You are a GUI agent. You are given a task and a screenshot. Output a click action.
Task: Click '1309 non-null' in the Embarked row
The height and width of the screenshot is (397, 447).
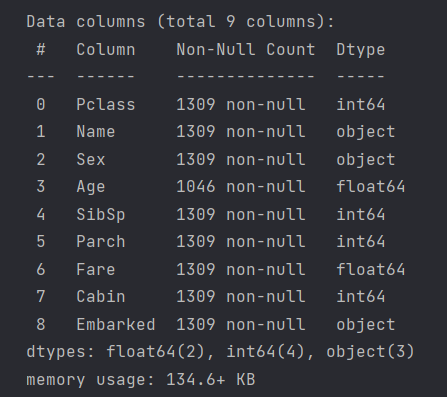click(x=241, y=324)
